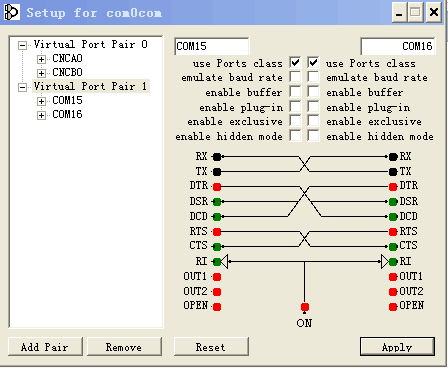Click the right DTR red pin
The width and height of the screenshot is (448, 368).
tap(393, 187)
